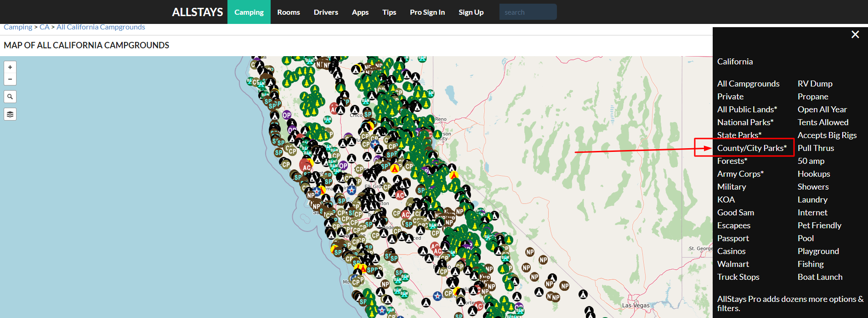Screen dimensions: 868x318
Task: Open the Camping tab
Action: pos(249,12)
